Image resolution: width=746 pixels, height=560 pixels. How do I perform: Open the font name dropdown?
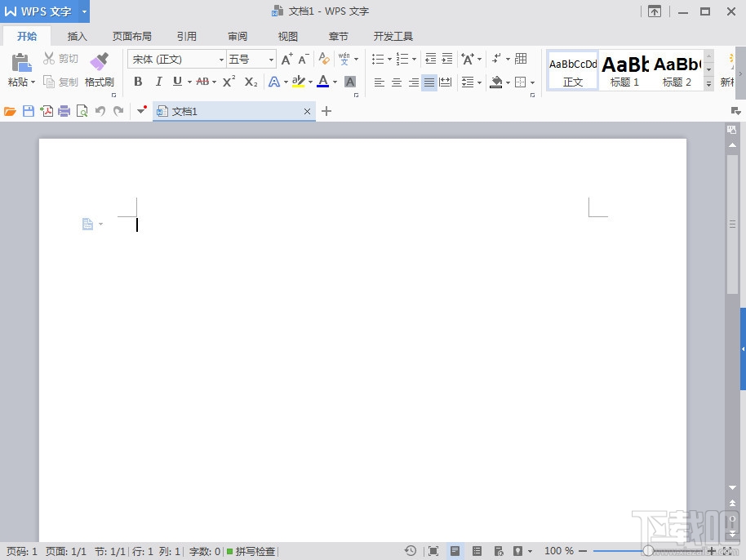point(220,59)
